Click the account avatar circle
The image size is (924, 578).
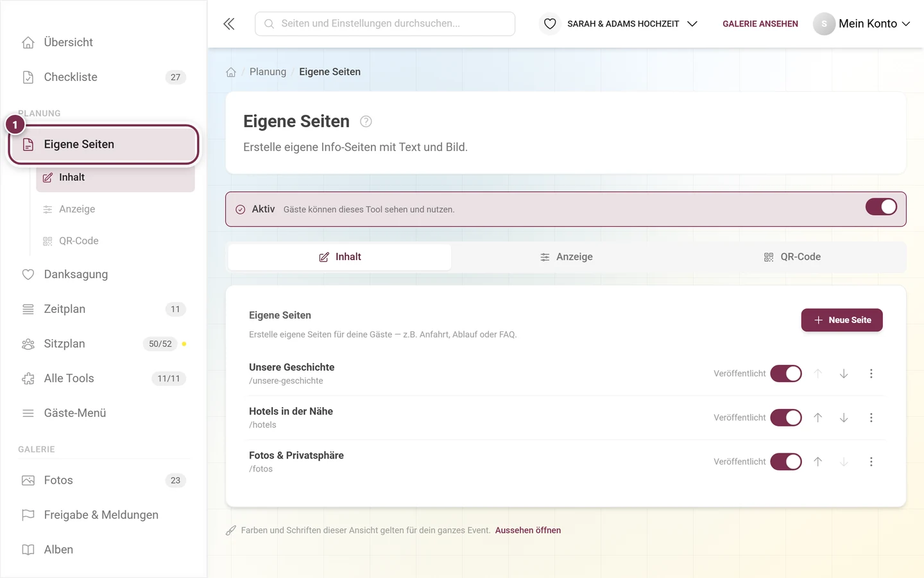(824, 24)
